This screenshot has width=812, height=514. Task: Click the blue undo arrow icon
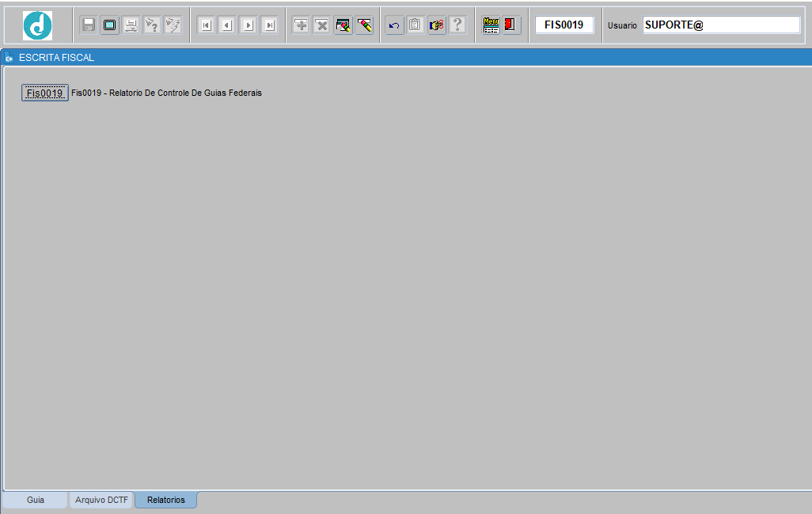(x=394, y=25)
